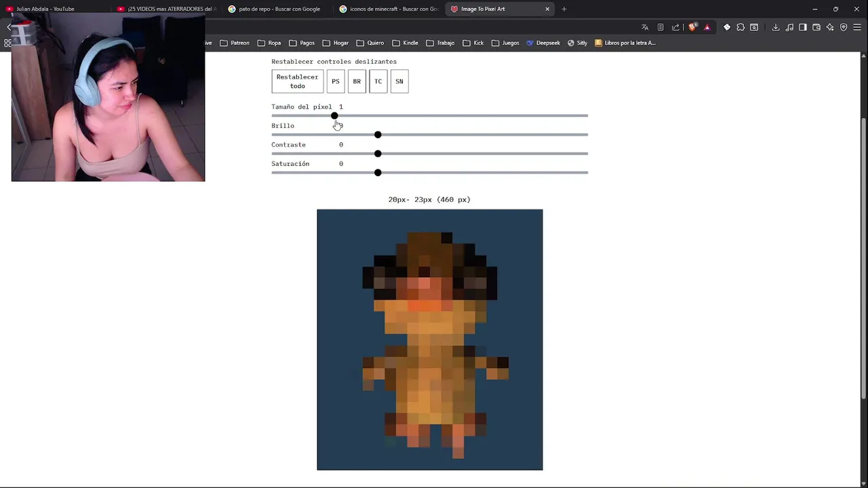Screen dimensions: 868x488
Task: Toggle the browser sidebar panel icon
Action: click(x=803, y=27)
